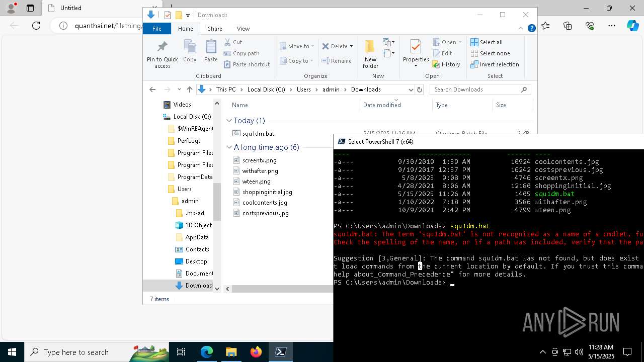Open the Copy to dropdown
644x362 pixels.
click(x=297, y=61)
